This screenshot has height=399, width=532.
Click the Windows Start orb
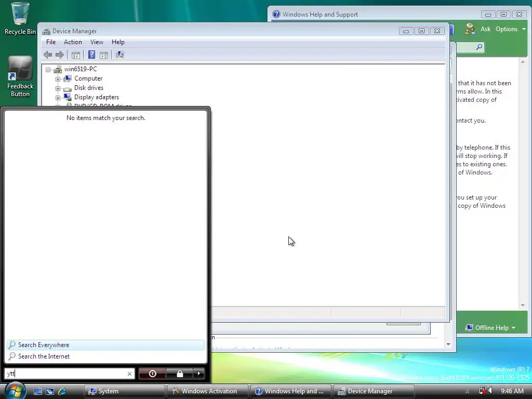(x=14, y=391)
